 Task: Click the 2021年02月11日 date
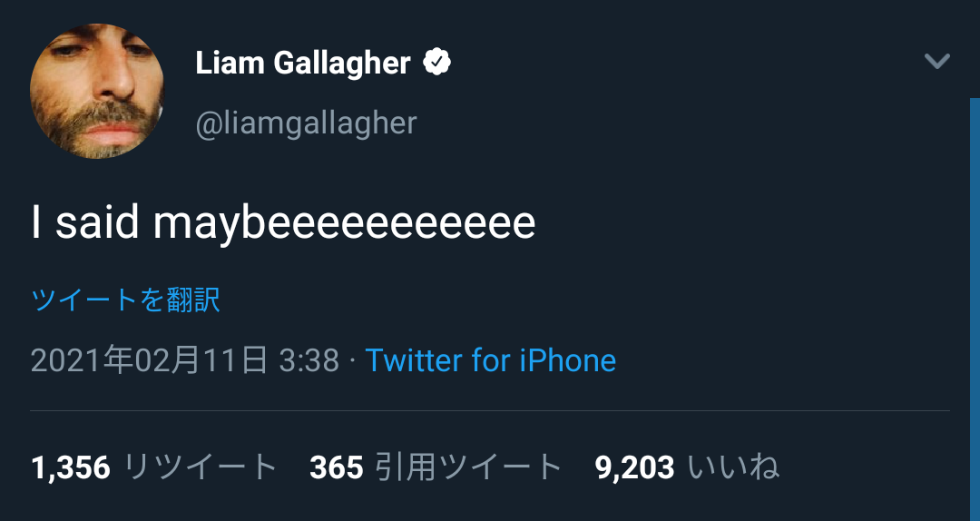[149, 361]
